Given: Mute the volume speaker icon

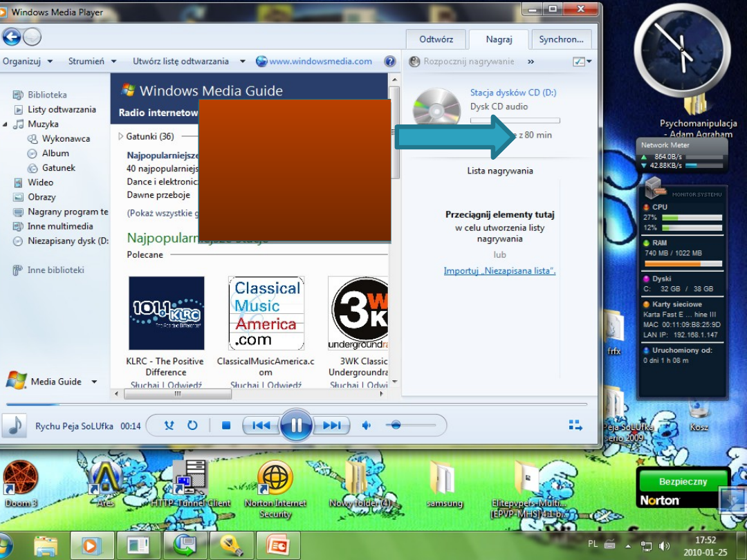Looking at the screenshot, I should [x=366, y=425].
